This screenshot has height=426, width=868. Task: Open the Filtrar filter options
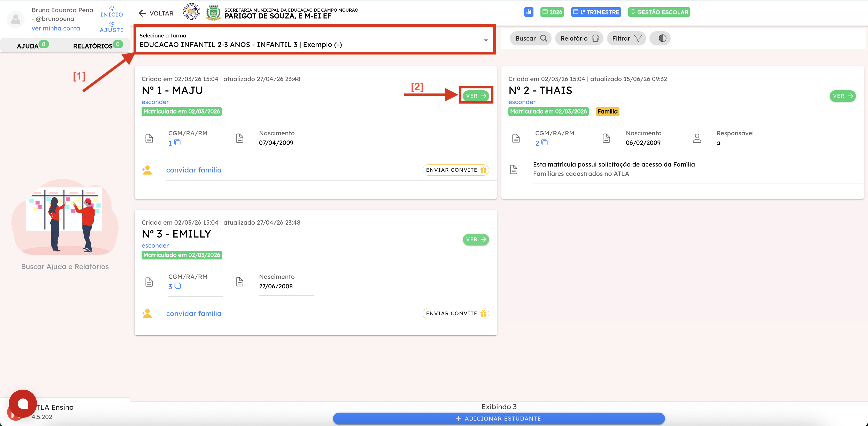627,38
